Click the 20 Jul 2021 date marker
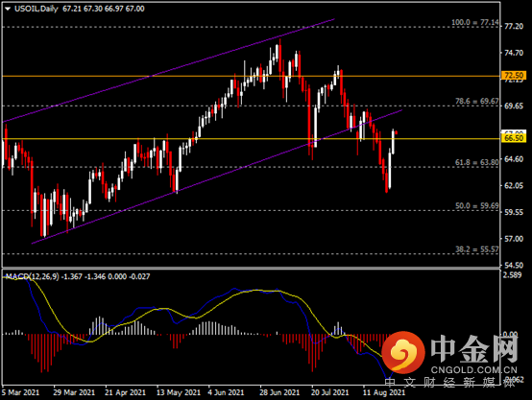Image resolution: width=532 pixels, height=400 pixels. pos(329,392)
